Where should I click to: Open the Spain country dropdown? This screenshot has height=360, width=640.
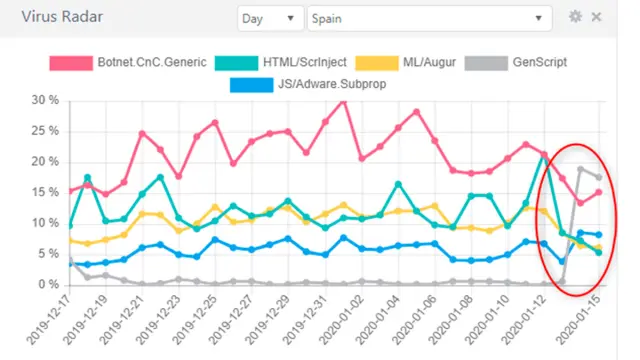[x=429, y=18]
